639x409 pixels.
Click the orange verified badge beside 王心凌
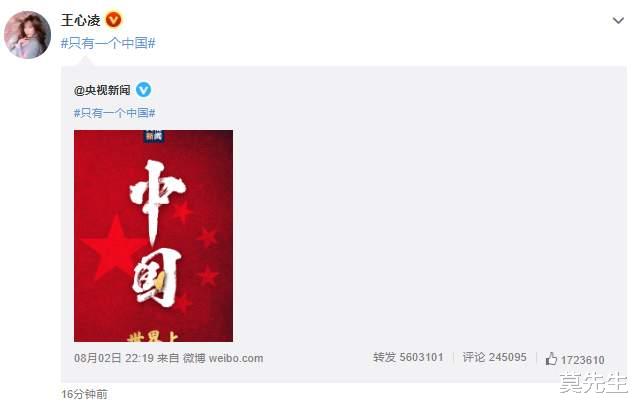pos(114,20)
